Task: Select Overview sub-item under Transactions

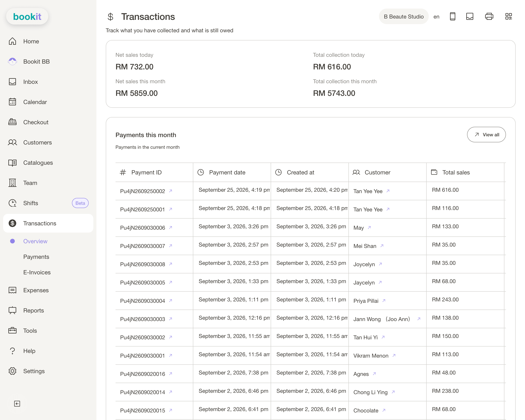Action: point(35,241)
